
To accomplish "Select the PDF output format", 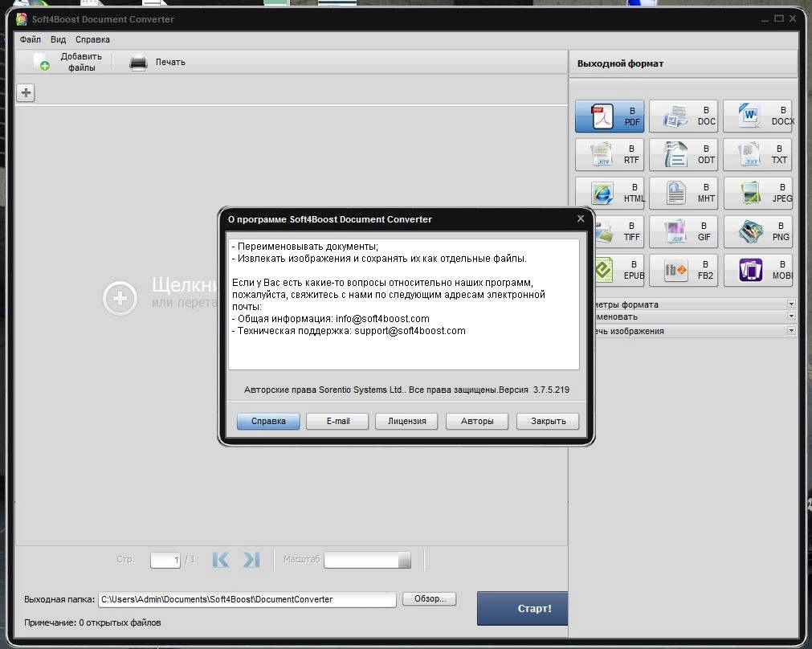I will (610, 116).
